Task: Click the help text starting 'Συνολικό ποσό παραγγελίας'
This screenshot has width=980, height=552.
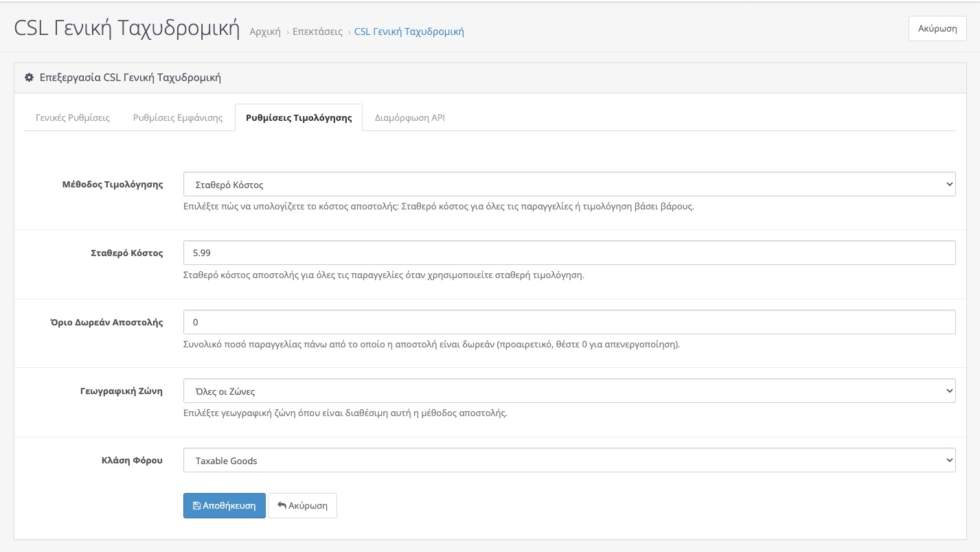Action: pos(432,344)
